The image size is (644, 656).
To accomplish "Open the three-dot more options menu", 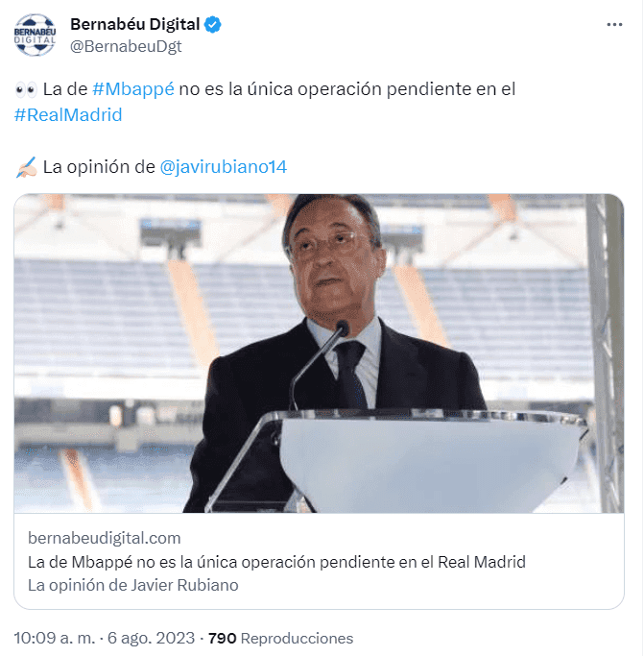I will point(614,25).
